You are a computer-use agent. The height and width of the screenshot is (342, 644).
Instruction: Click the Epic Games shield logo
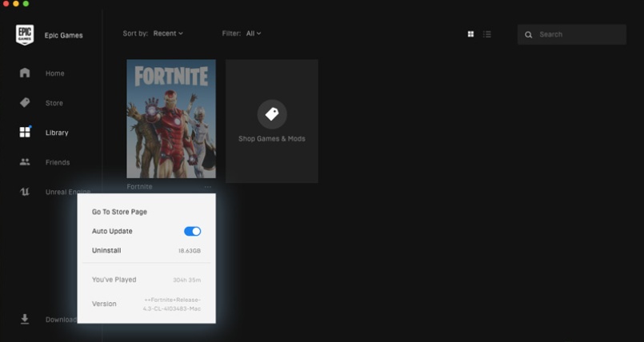click(x=25, y=35)
